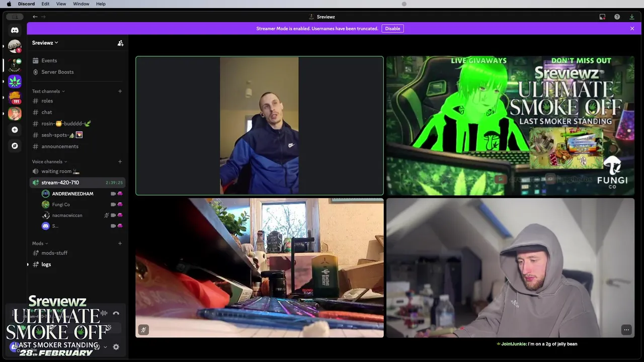Open the mods-stuff channel
This screenshot has height=362, width=644.
(x=77, y=253)
